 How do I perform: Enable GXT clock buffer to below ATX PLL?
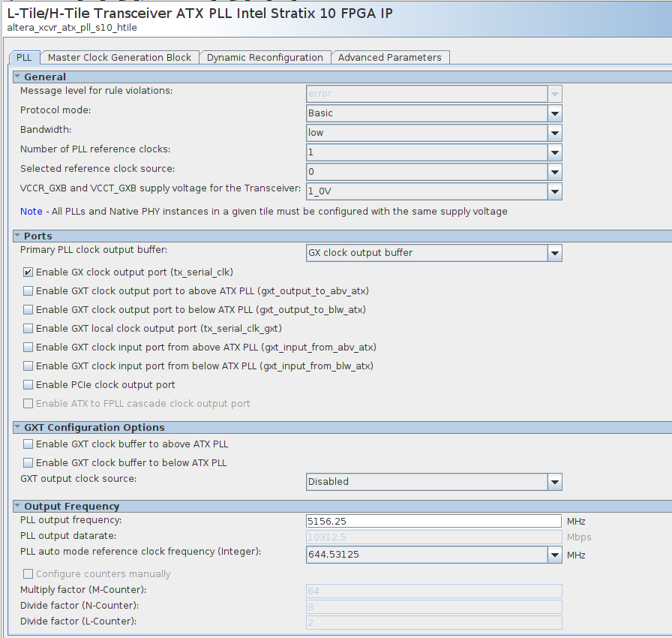click(28, 463)
